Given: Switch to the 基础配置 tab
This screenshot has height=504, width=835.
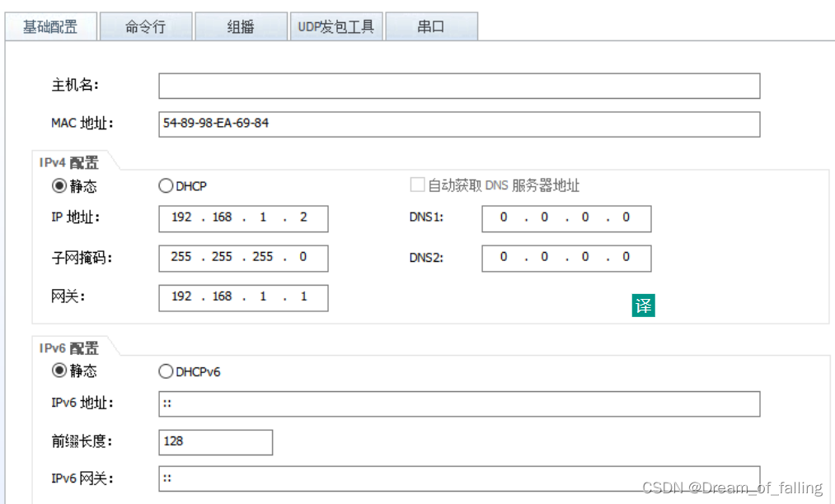Looking at the screenshot, I should (x=50, y=26).
